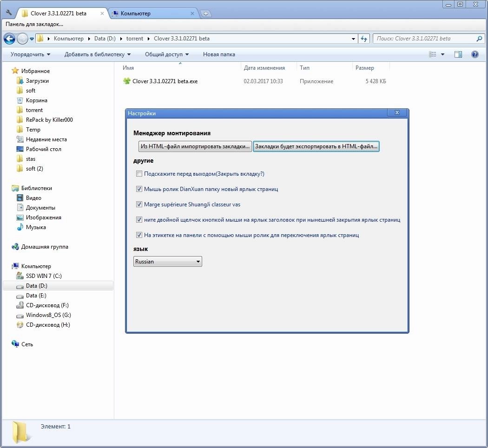Close the Clover 3.3.1.02271 beta tab
The height and width of the screenshot is (448, 488).
click(x=102, y=13)
